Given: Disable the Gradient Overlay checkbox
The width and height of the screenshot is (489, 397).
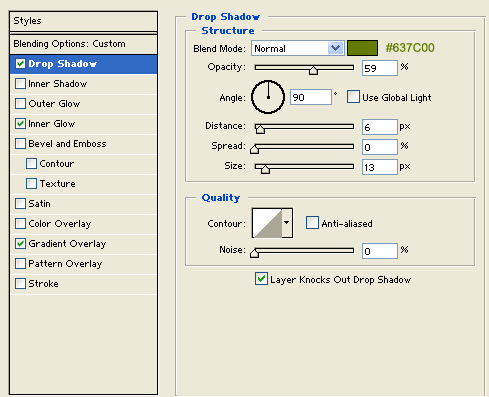Looking at the screenshot, I should click(x=20, y=243).
